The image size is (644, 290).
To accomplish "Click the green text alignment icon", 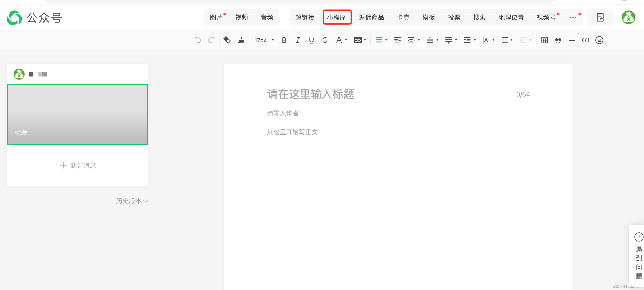I will coord(379,40).
